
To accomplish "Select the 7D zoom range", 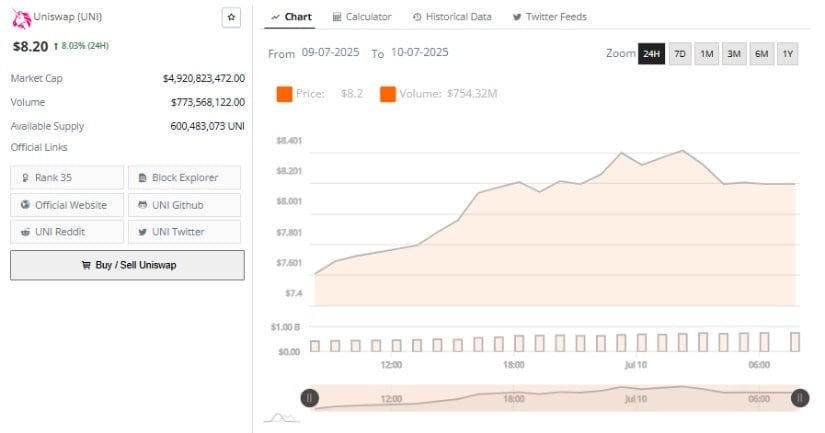I will [x=680, y=54].
